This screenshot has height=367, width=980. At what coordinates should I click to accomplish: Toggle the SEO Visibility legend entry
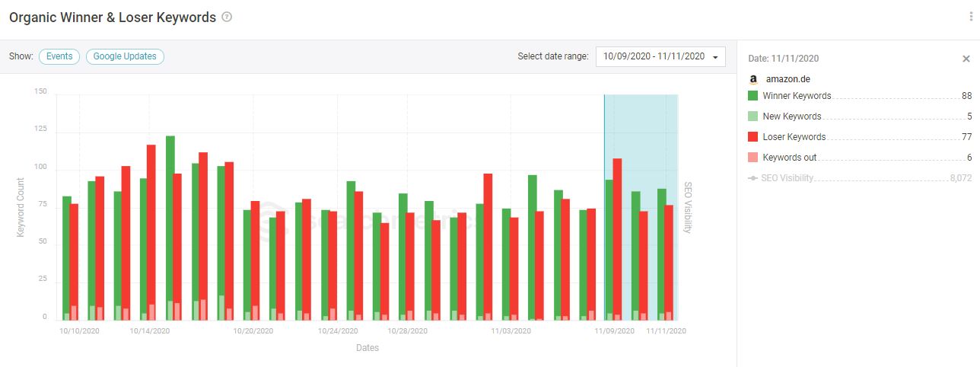(x=781, y=178)
